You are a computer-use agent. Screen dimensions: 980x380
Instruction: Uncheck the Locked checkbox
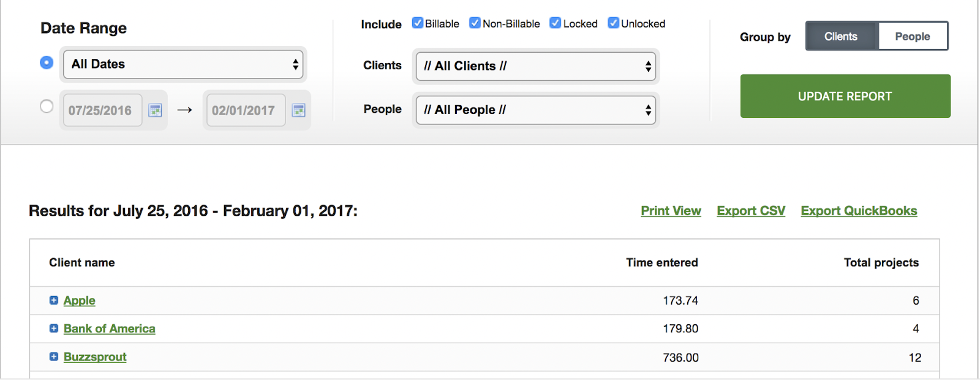(556, 23)
